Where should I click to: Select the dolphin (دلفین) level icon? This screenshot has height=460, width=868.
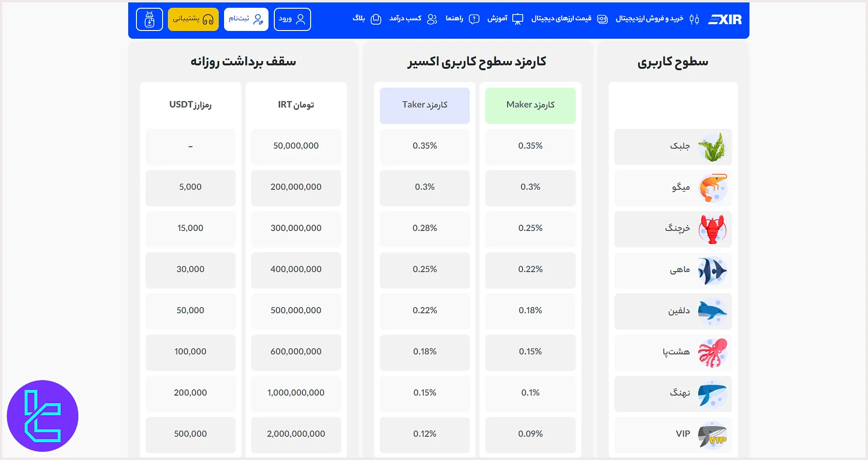[x=713, y=311]
